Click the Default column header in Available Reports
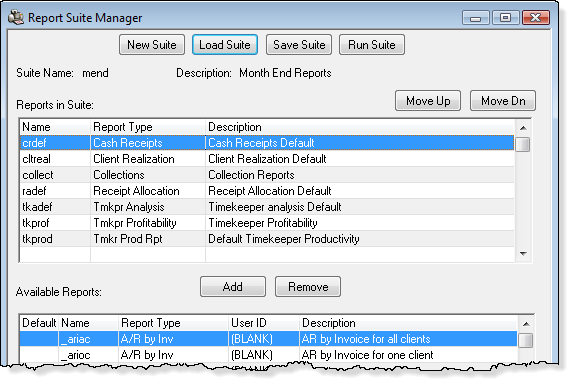 [x=39, y=323]
